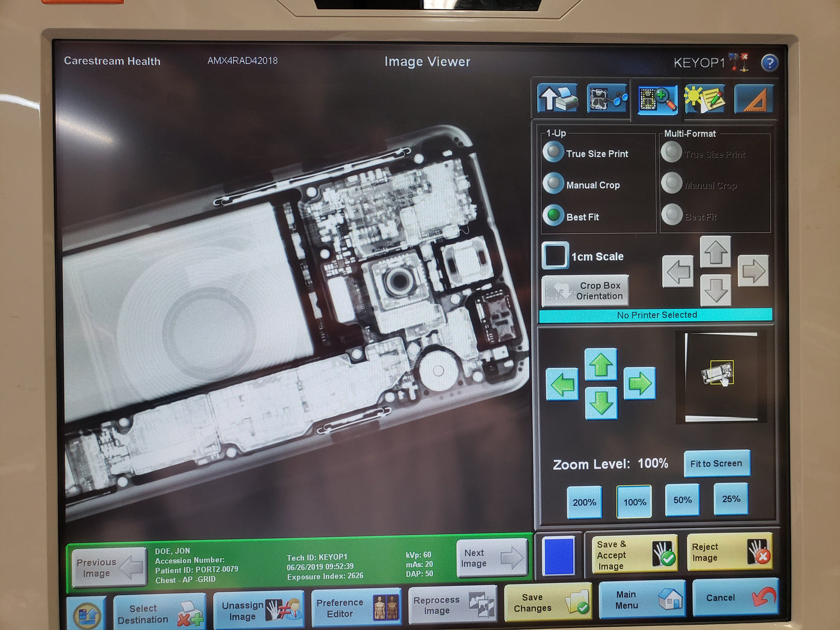Open the print/export tab with printer icon
The image size is (840, 630).
[x=557, y=99]
